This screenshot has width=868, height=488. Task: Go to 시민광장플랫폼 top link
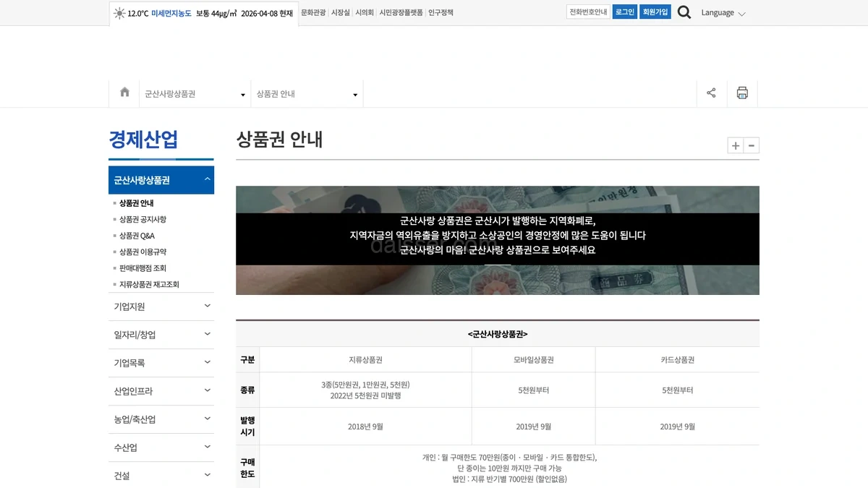pos(401,13)
